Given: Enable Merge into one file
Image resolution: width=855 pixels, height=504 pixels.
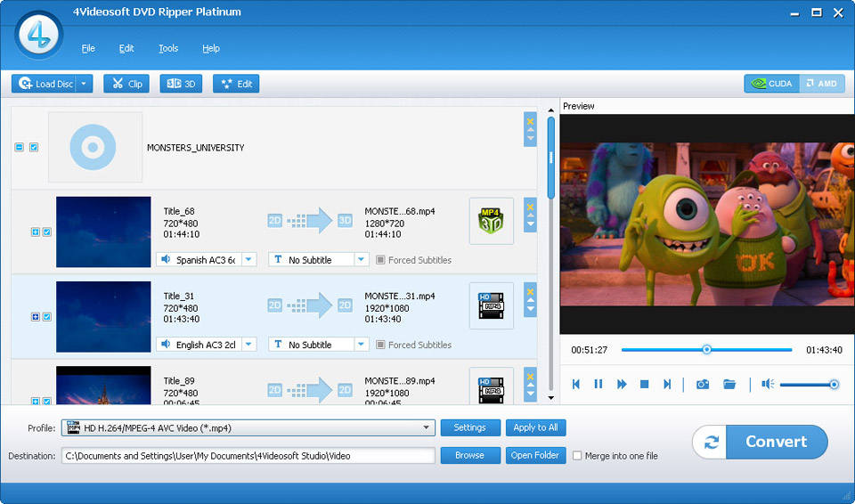Looking at the screenshot, I should click(577, 455).
